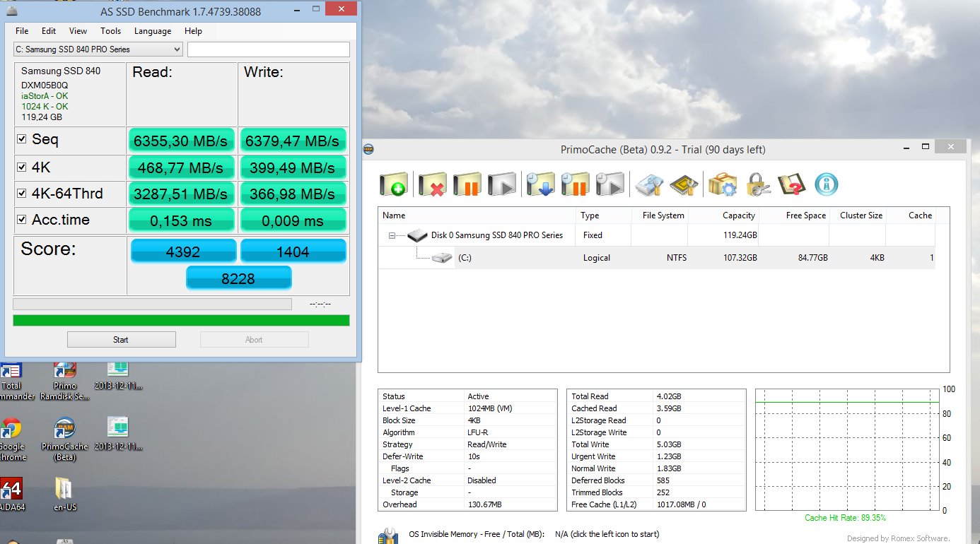The width and height of the screenshot is (980, 544).
Task: Open the help book icon
Action: 792,184
